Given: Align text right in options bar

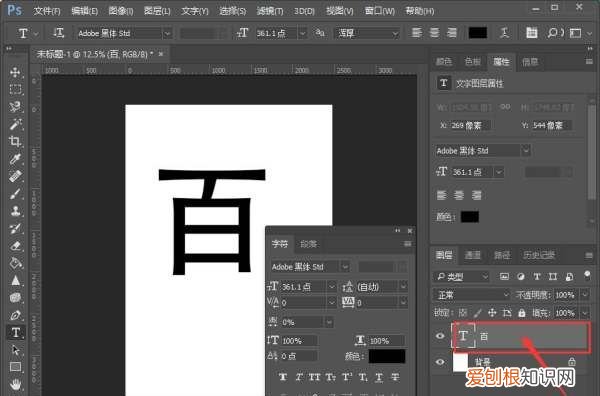Looking at the screenshot, I should (x=452, y=33).
